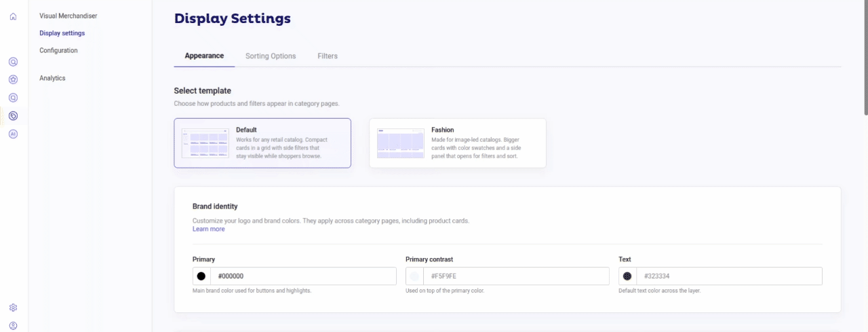Click the Primary contrast field label

click(x=429, y=259)
